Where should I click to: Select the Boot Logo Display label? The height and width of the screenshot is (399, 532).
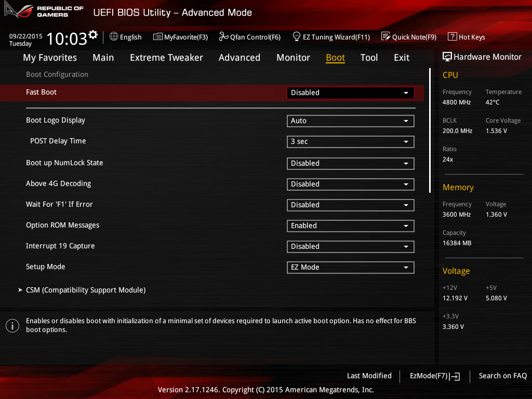point(55,121)
